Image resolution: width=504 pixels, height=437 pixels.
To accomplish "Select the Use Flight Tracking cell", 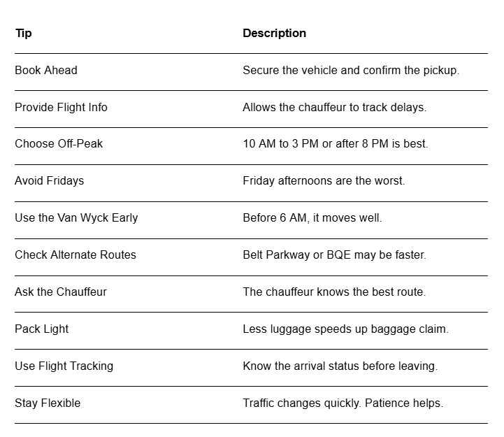I will coord(64,366).
